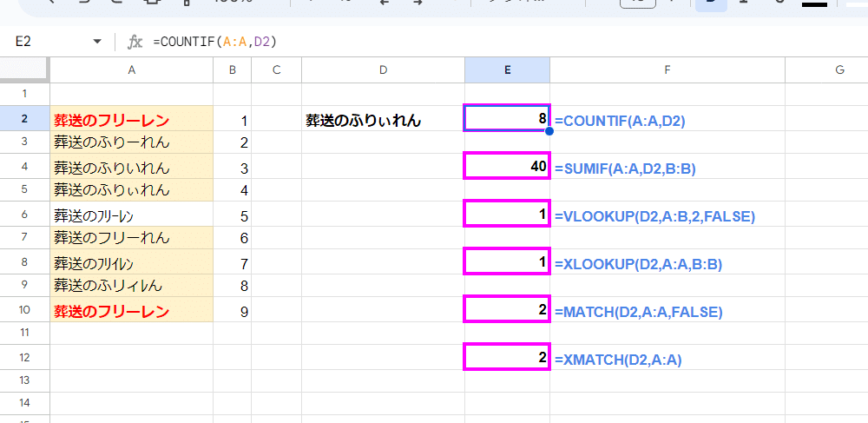Screen dimensions: 868x423
Task: Click label =COUNTIF(A:A,D2) in column F
Action: point(620,122)
